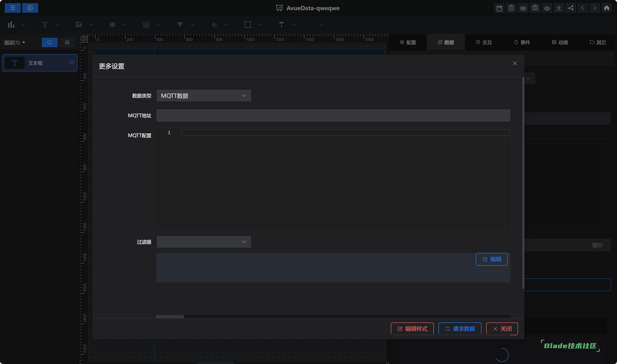The width and height of the screenshot is (617, 364).
Task: Expand the last toolbar chevron
Action: click(x=321, y=24)
